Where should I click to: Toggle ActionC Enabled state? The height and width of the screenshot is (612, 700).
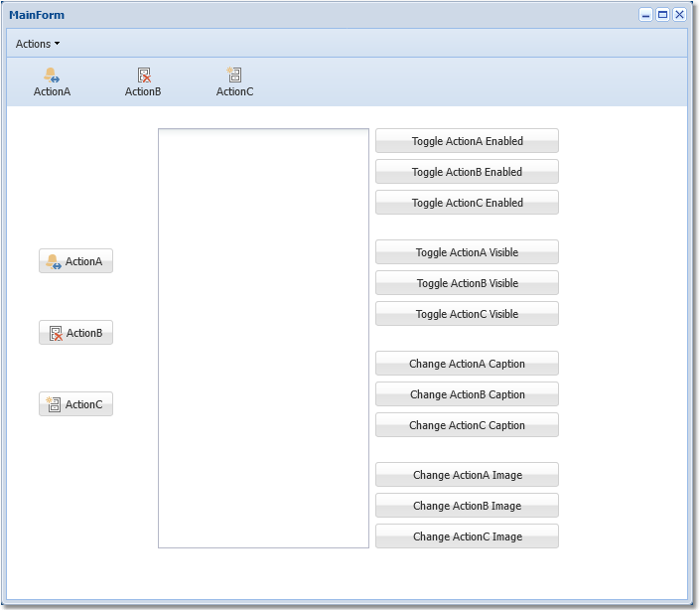(x=467, y=203)
